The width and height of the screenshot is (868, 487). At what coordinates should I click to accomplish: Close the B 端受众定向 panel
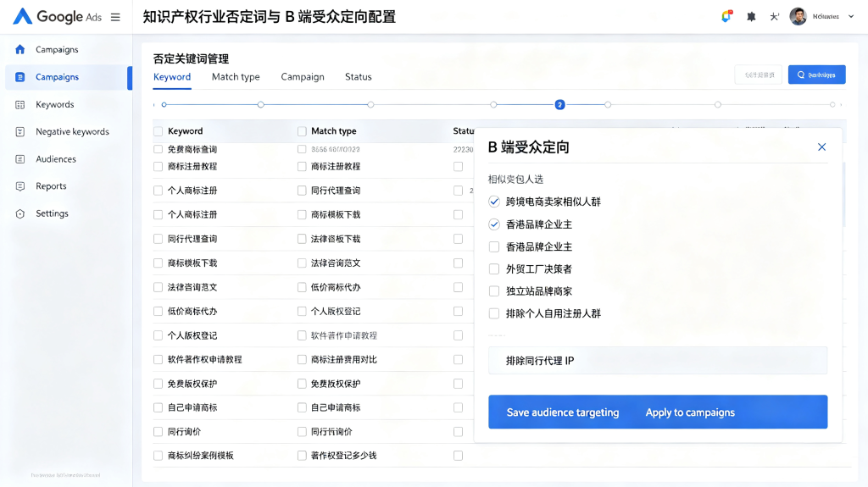821,147
